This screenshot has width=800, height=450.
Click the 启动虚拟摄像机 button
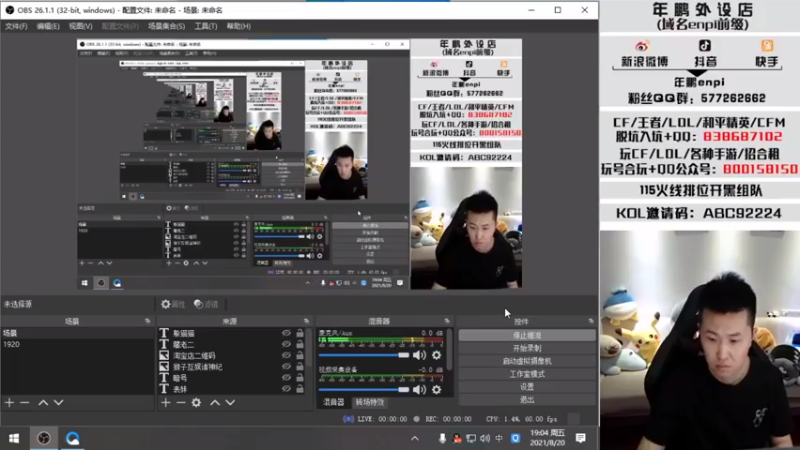click(527, 361)
